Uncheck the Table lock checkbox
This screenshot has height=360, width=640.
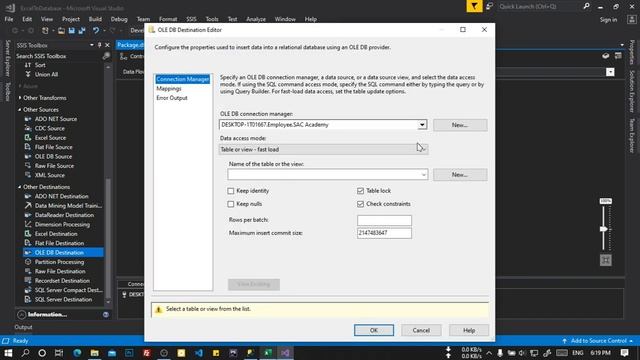pos(360,191)
